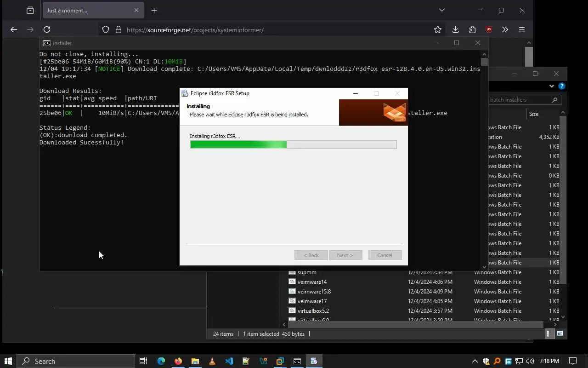This screenshot has height=368, width=588.
Task: Open Task View on taskbar
Action: (143, 361)
